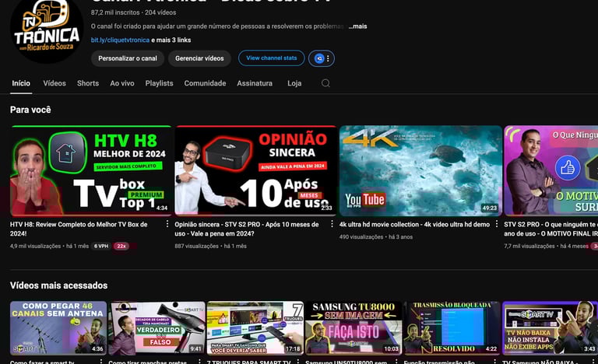Click '490 visualizações' text

point(361,237)
